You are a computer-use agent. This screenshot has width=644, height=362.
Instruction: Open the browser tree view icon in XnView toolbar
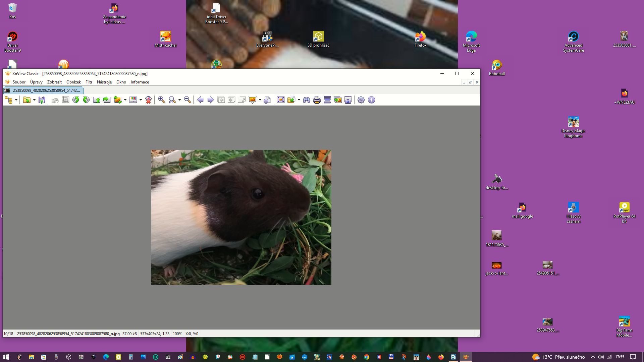coord(9,100)
